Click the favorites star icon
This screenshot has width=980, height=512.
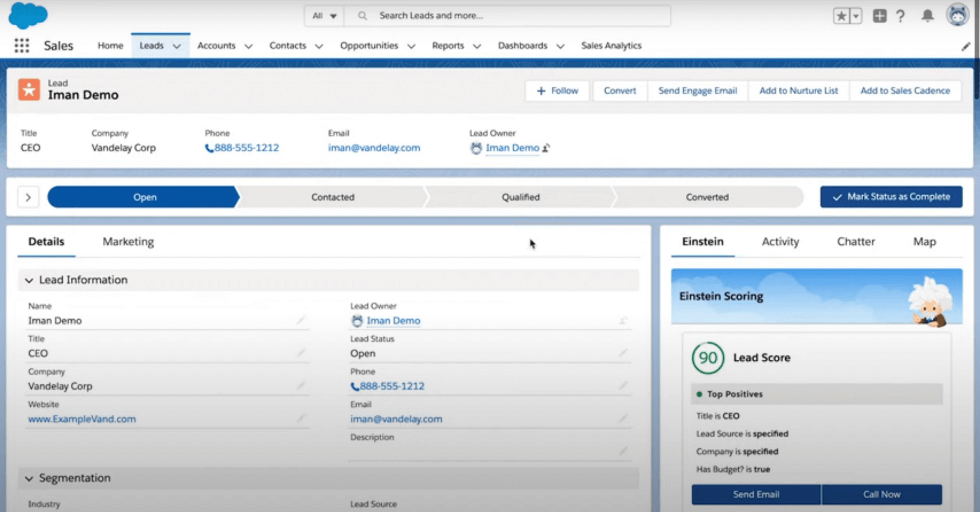[x=841, y=16]
